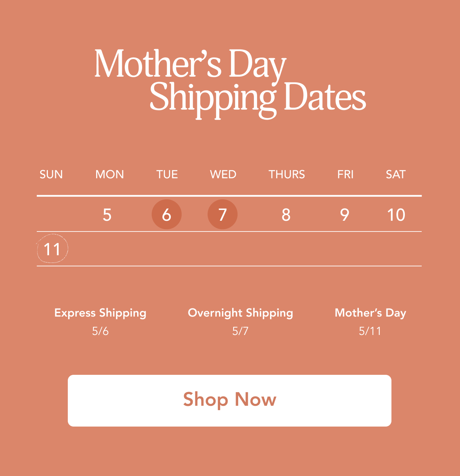Viewport: 460px width, 476px height.
Task: Click the SAT column header
Action: (x=396, y=174)
